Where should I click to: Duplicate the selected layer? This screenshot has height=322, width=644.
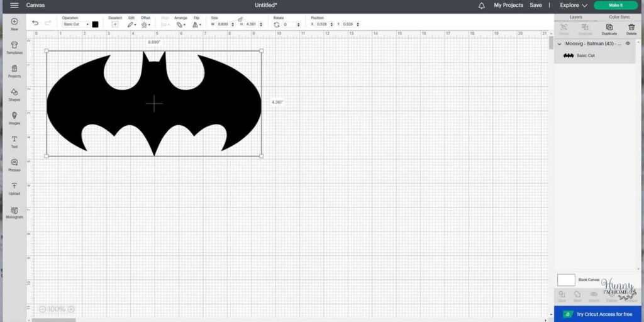coord(609,29)
